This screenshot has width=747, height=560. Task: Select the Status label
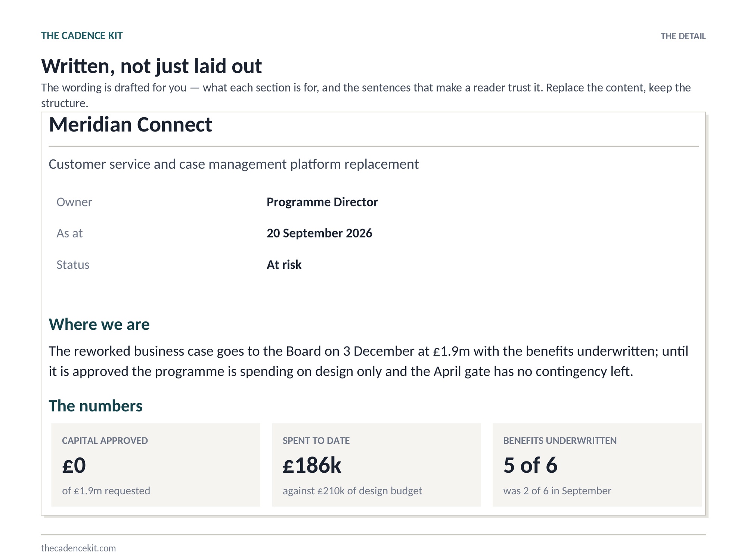73,265
